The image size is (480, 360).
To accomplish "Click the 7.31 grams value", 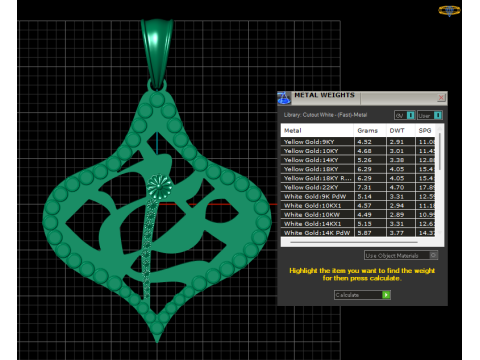I will [x=364, y=187].
